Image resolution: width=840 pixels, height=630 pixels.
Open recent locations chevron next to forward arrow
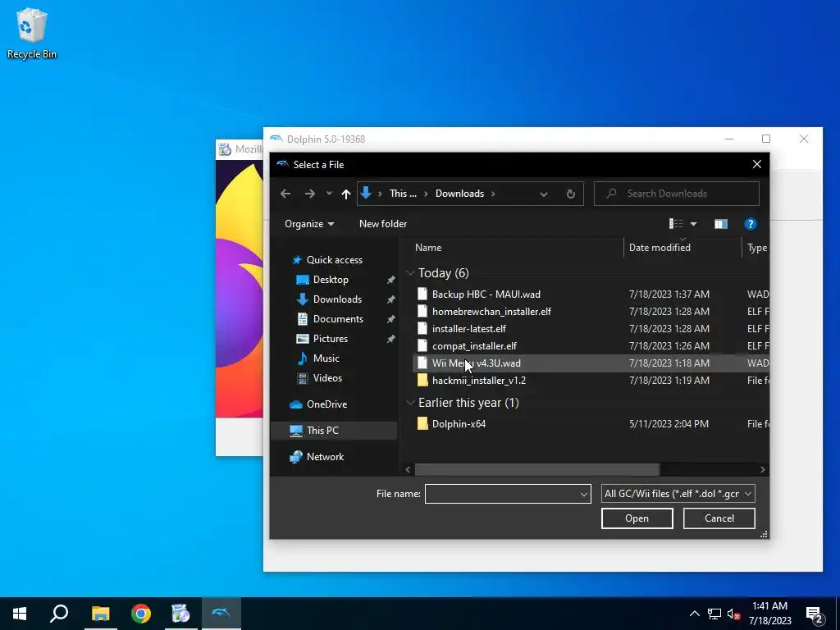[329, 194]
